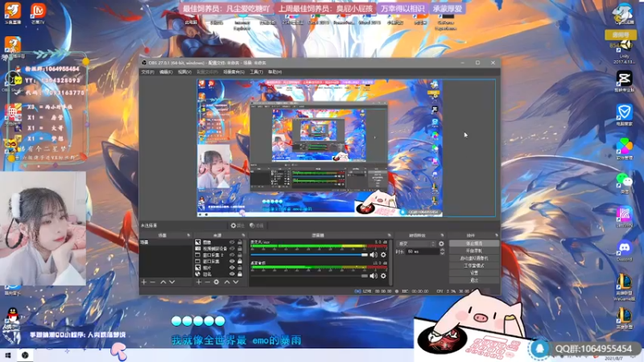Open the 场景集合(S) menu
Viewport: 644px width, 362px height.
(x=233, y=72)
